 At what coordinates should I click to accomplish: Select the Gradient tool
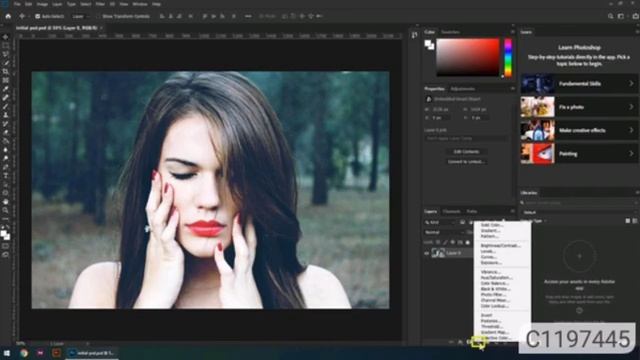(x=5, y=141)
